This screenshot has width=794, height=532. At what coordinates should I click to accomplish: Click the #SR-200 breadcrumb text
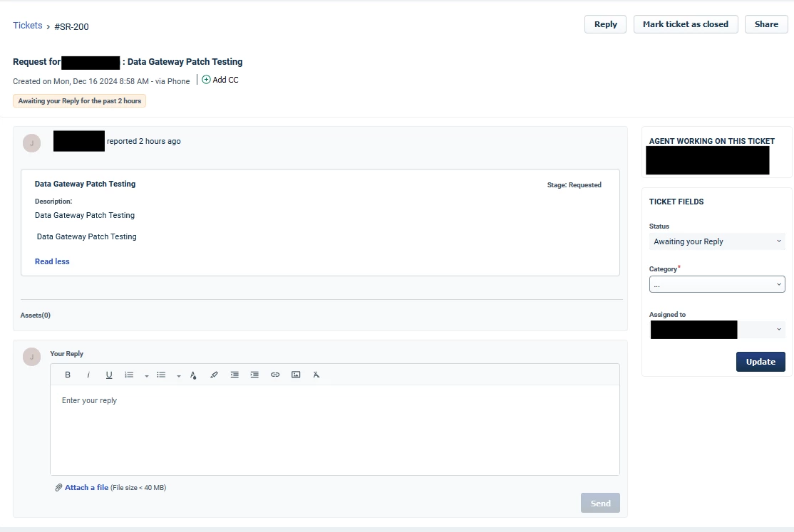[x=71, y=27]
